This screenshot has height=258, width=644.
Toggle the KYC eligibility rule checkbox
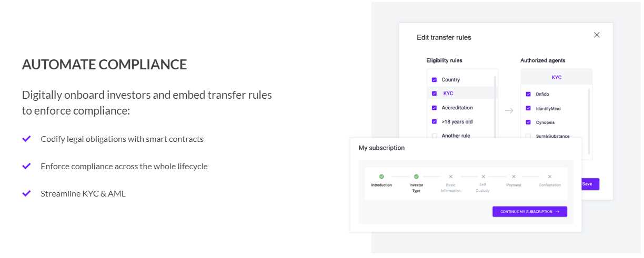tap(434, 94)
